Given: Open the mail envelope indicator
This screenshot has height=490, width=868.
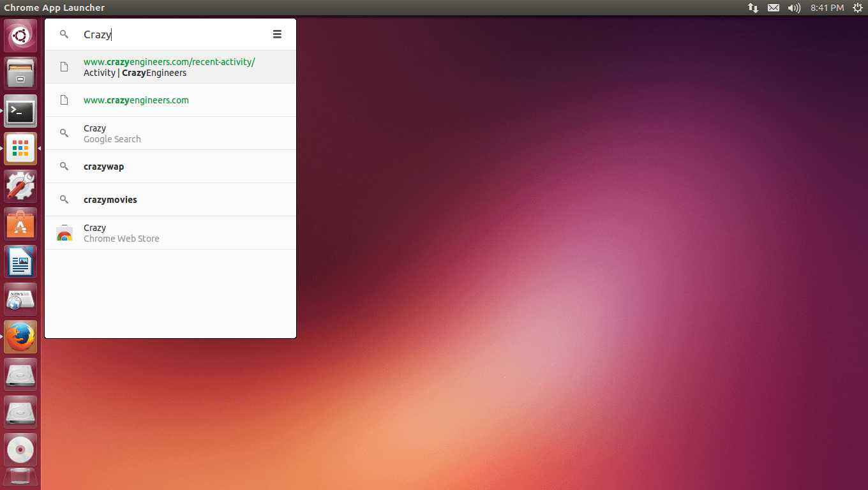Looking at the screenshot, I should tap(774, 8).
